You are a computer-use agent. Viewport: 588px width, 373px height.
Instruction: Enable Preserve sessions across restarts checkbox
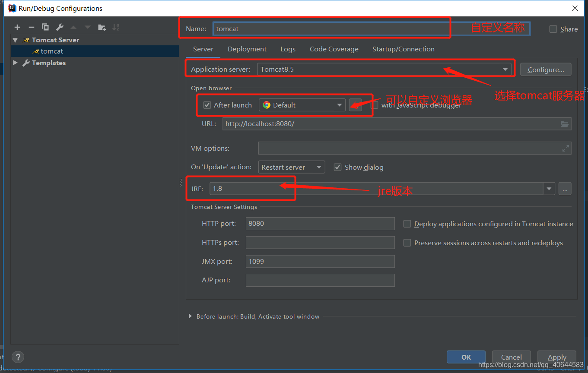(407, 243)
